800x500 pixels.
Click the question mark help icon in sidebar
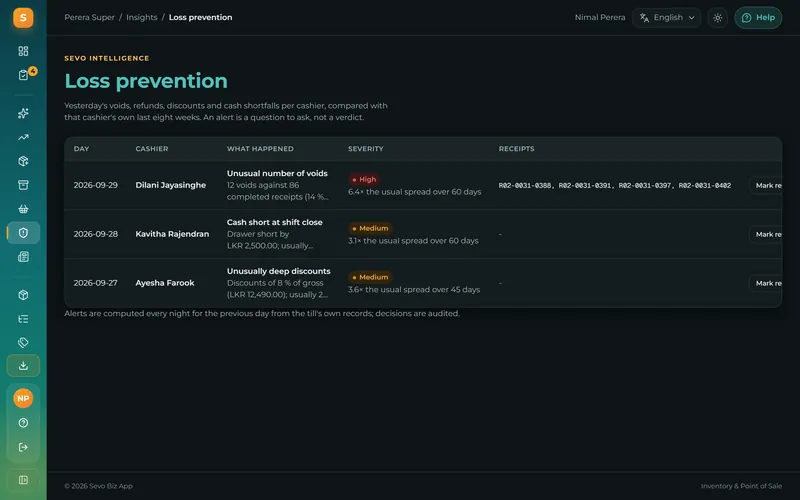pos(23,423)
